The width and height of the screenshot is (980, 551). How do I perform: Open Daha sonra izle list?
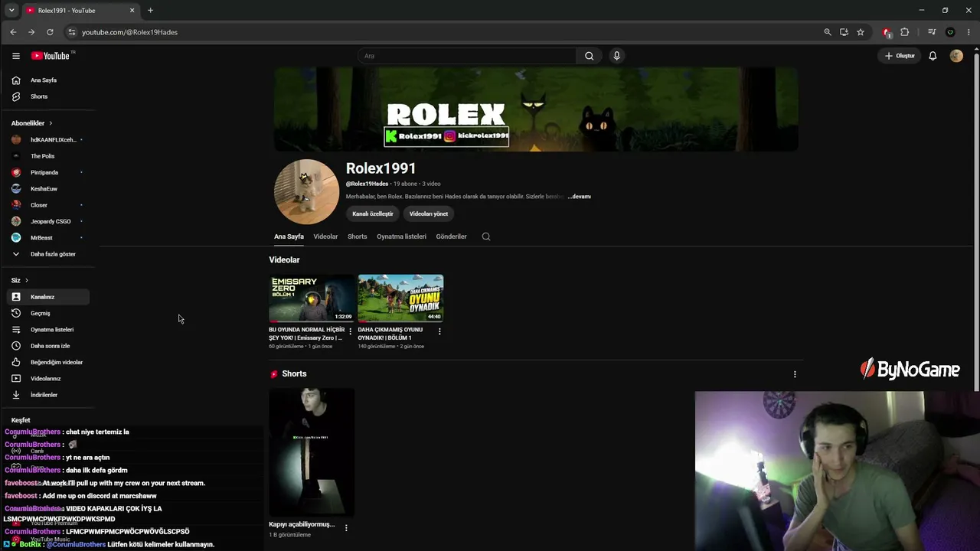click(49, 346)
